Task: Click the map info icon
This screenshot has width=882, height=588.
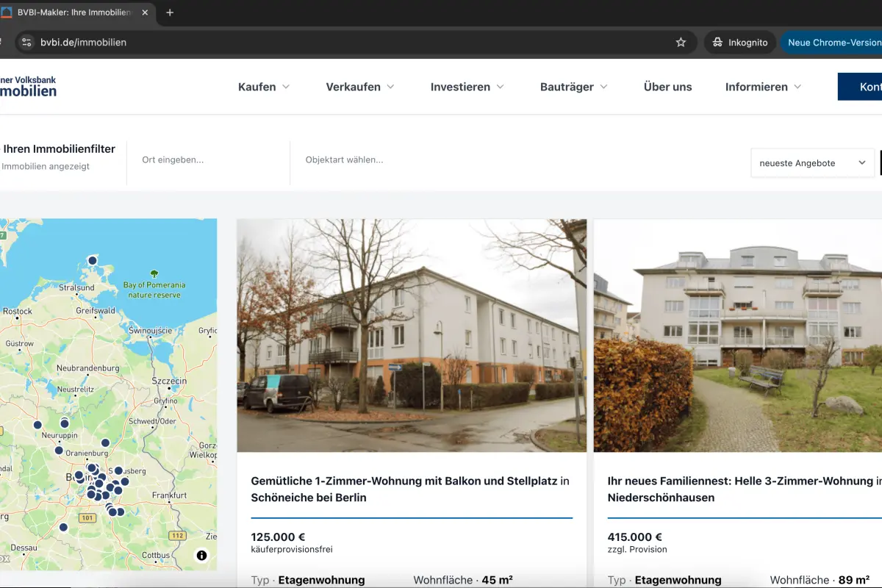Action: pos(201,556)
